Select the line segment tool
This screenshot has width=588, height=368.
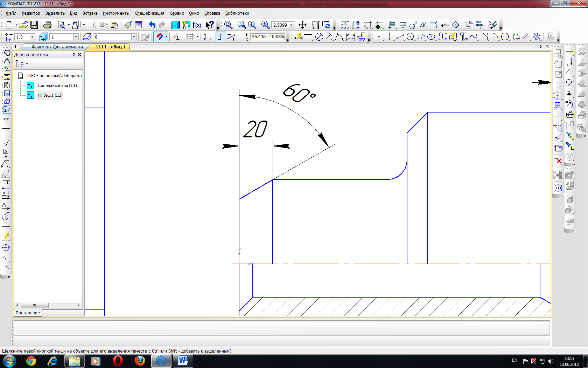pos(400,36)
